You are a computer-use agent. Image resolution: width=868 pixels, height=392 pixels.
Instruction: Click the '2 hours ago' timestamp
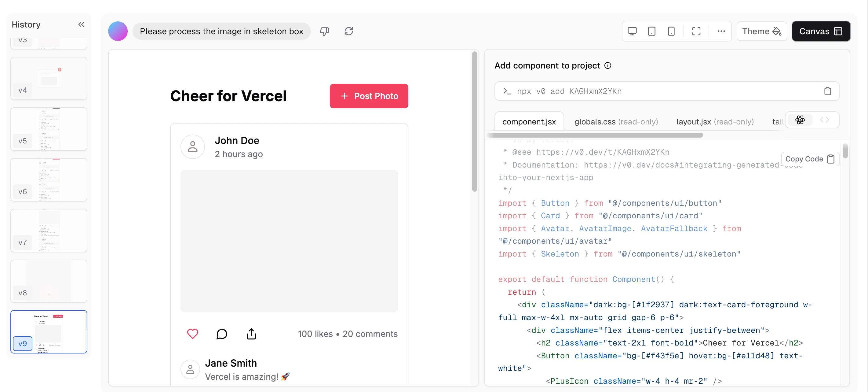pos(239,154)
